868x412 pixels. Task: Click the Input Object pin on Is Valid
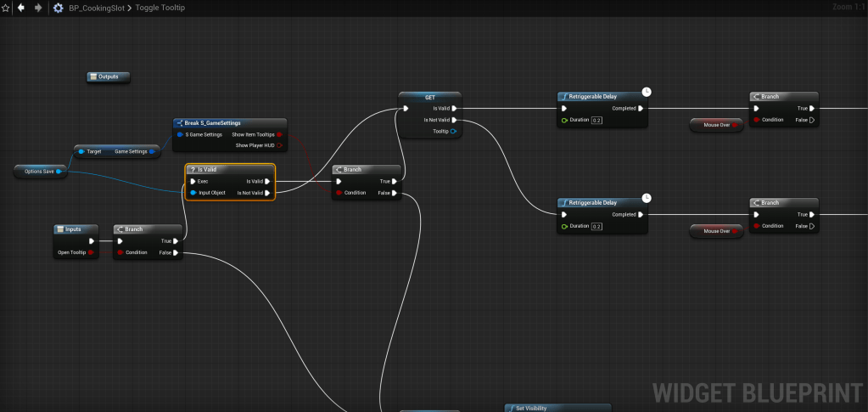[x=193, y=193]
